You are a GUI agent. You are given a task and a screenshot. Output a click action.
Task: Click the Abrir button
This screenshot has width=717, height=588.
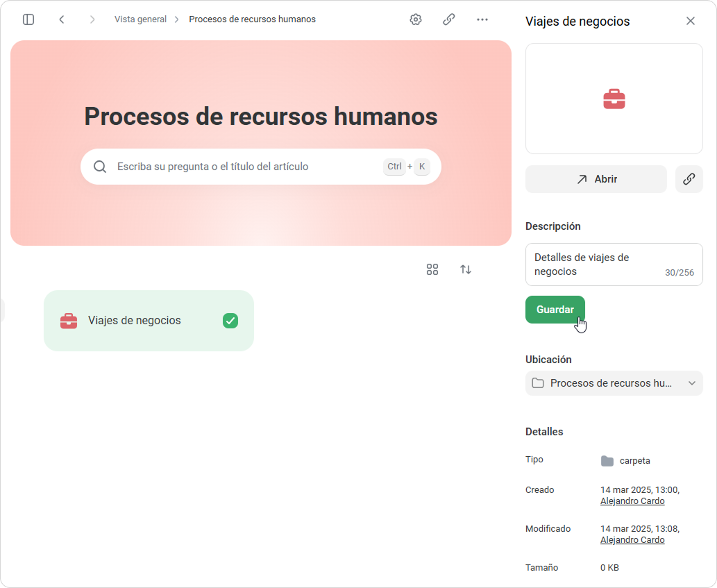596,179
